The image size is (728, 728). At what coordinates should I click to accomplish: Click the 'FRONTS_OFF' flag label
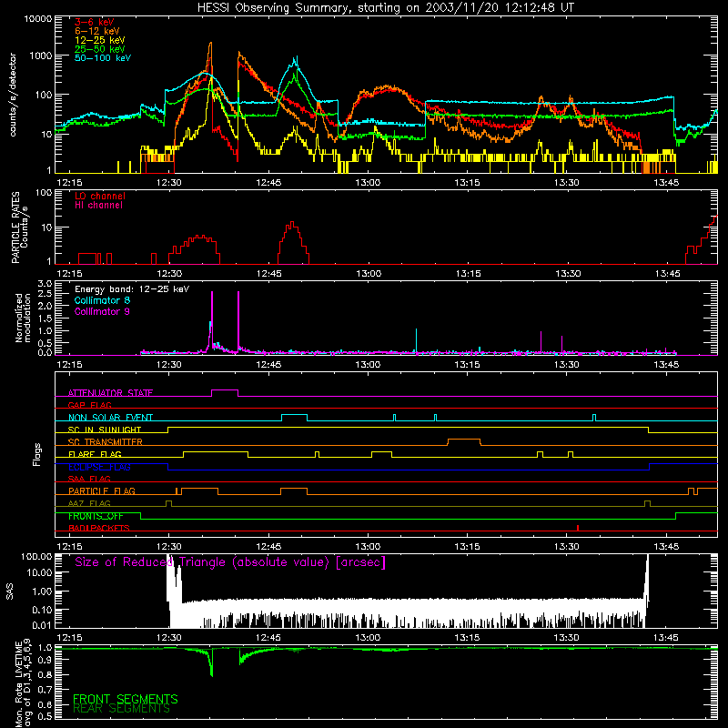pyautogui.click(x=96, y=516)
